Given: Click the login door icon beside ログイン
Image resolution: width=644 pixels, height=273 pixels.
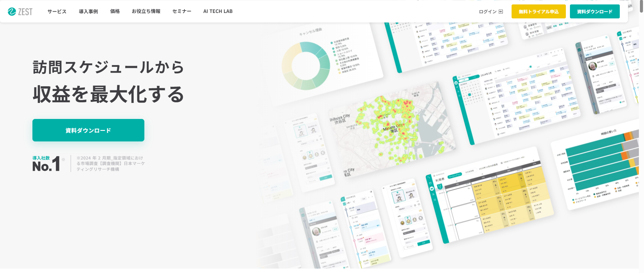Looking at the screenshot, I should click(501, 12).
